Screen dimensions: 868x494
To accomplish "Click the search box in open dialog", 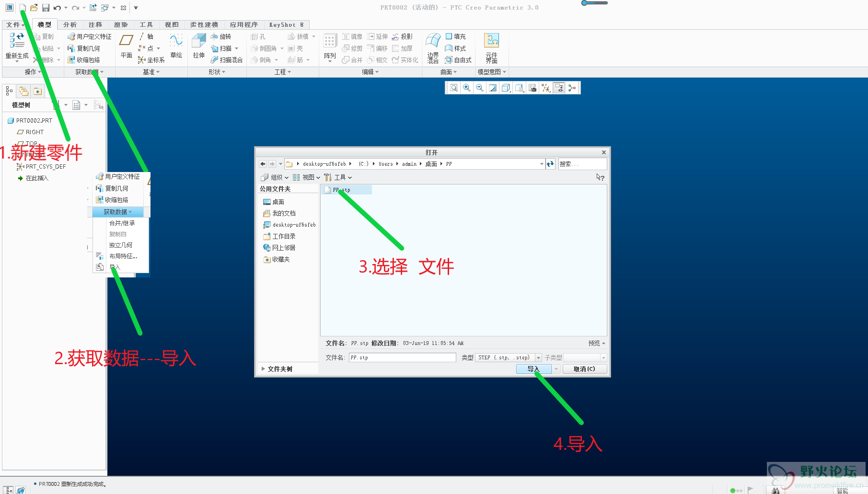I will point(582,164).
